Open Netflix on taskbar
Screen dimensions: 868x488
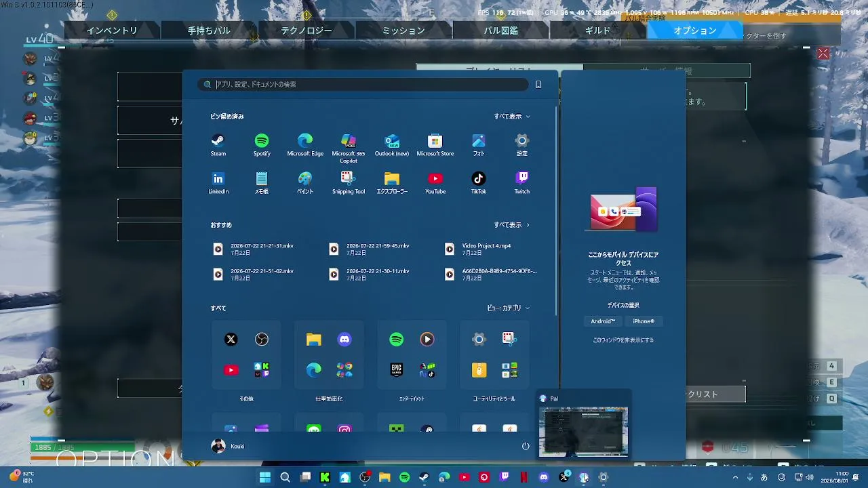pyautogui.click(x=524, y=477)
